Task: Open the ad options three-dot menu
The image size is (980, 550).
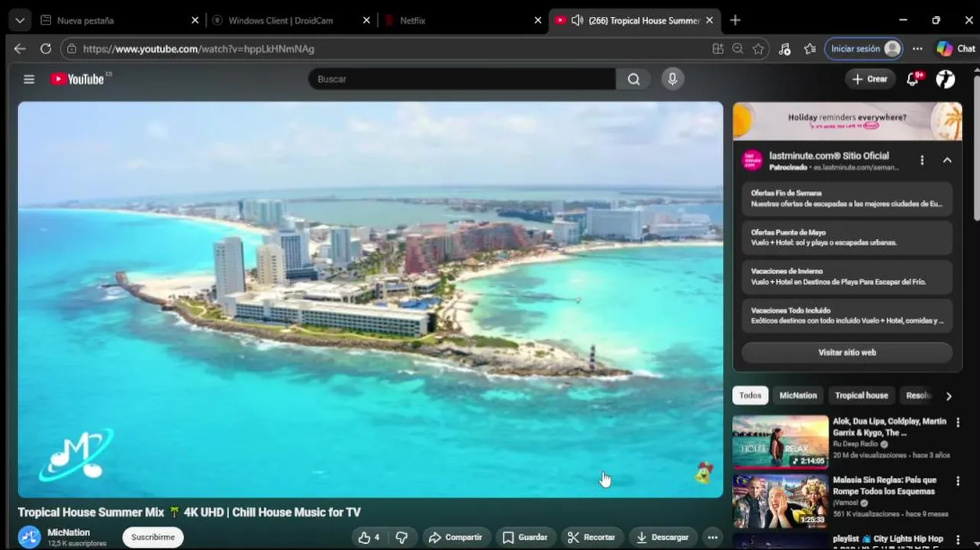Action: click(x=922, y=160)
